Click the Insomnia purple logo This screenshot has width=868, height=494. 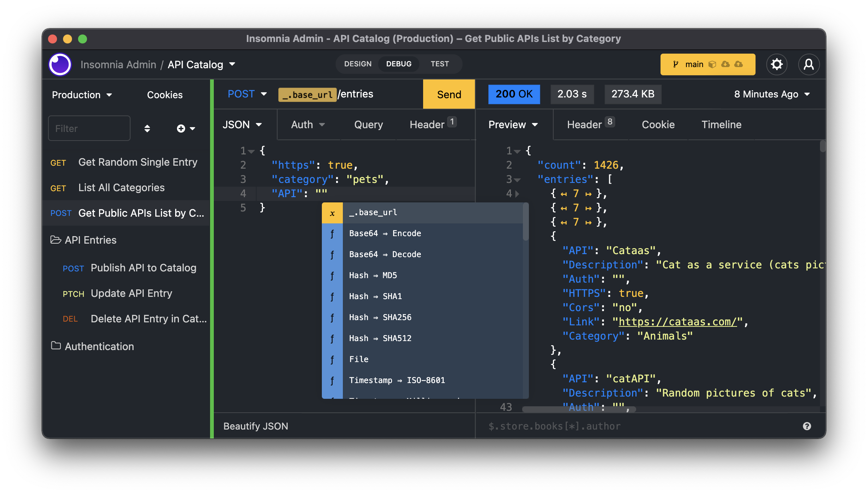click(x=60, y=64)
